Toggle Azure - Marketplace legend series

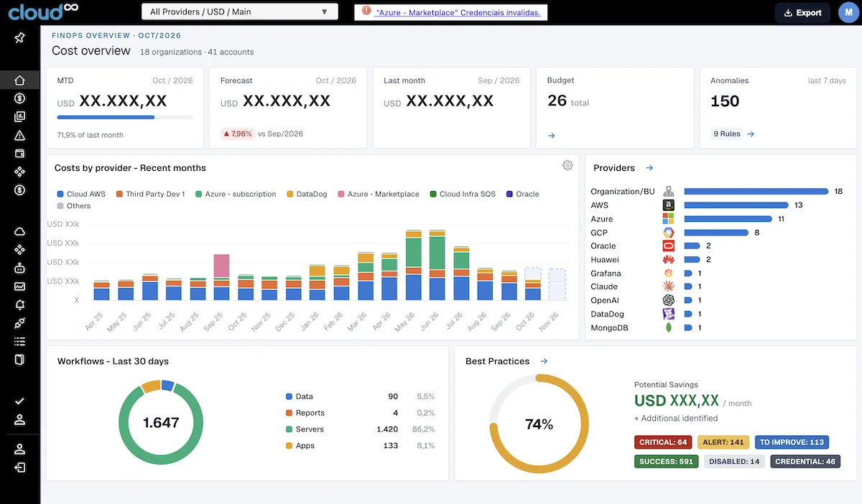coord(379,194)
